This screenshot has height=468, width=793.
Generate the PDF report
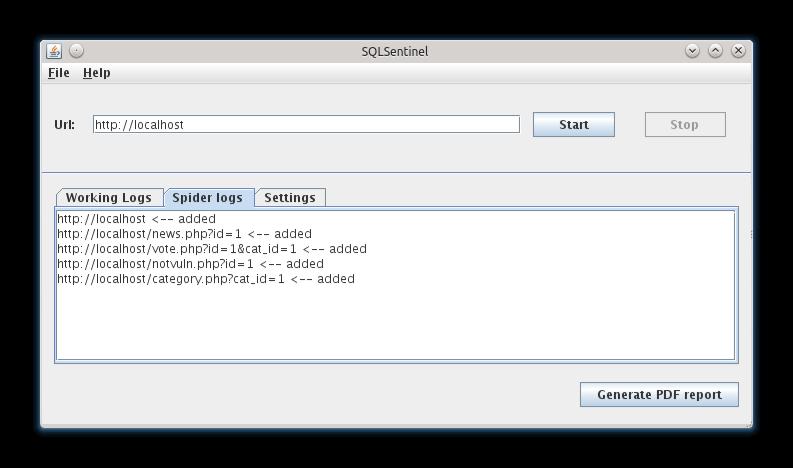tap(659, 394)
